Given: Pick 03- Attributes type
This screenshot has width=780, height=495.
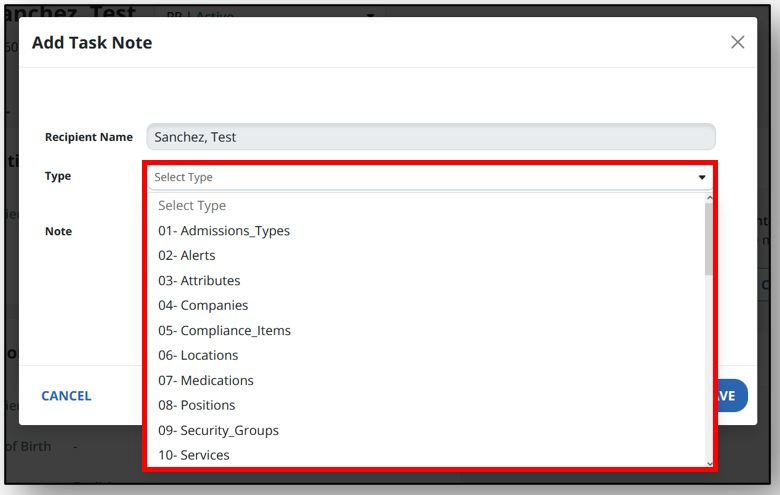Looking at the screenshot, I should 199,281.
